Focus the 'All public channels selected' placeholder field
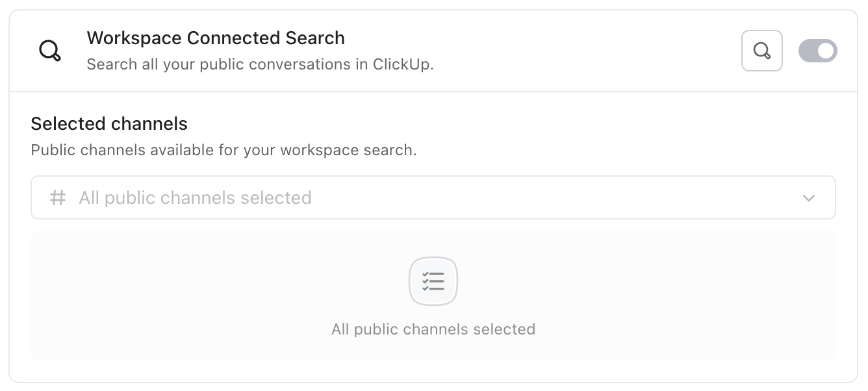The height and width of the screenshot is (391, 868). [195, 197]
